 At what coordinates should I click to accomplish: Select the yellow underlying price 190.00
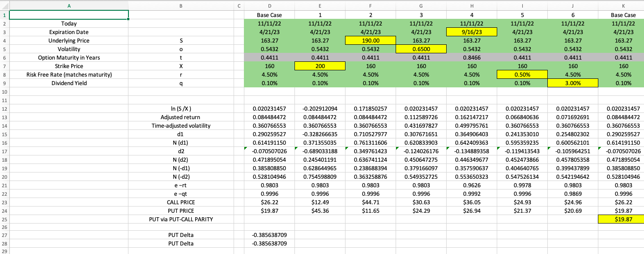[371, 40]
